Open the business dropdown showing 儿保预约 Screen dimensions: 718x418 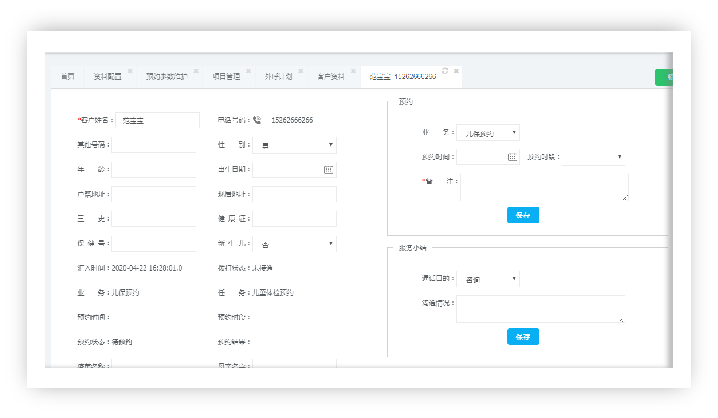coord(487,132)
